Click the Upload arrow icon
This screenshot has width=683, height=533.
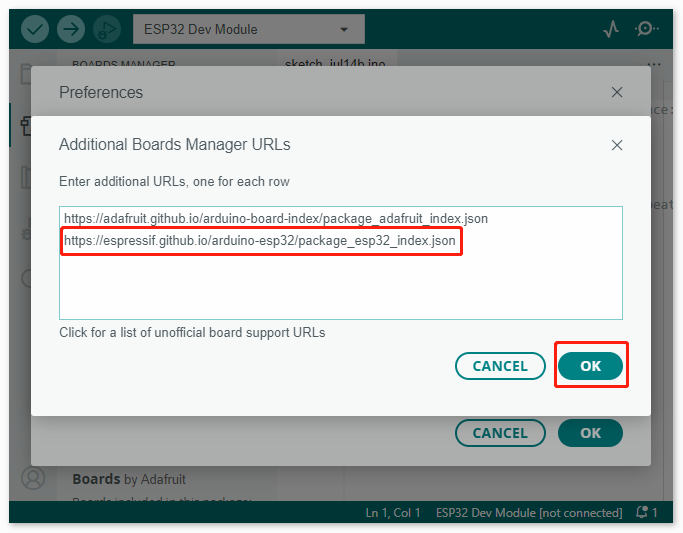pyautogui.click(x=71, y=29)
